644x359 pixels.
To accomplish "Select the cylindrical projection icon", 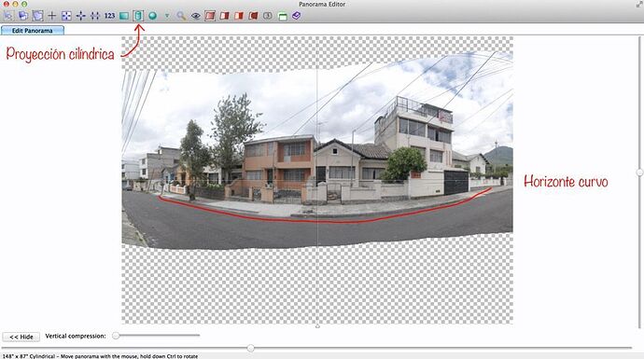I will click(x=138, y=16).
